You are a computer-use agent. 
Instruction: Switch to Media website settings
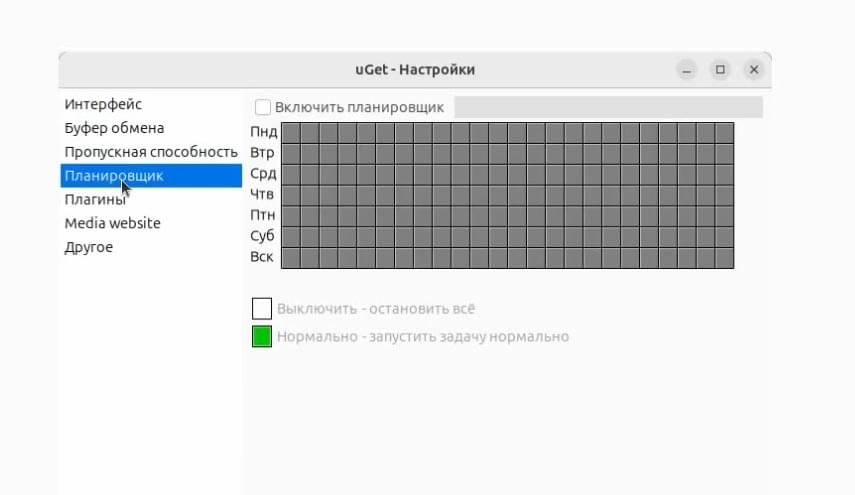(x=151, y=223)
